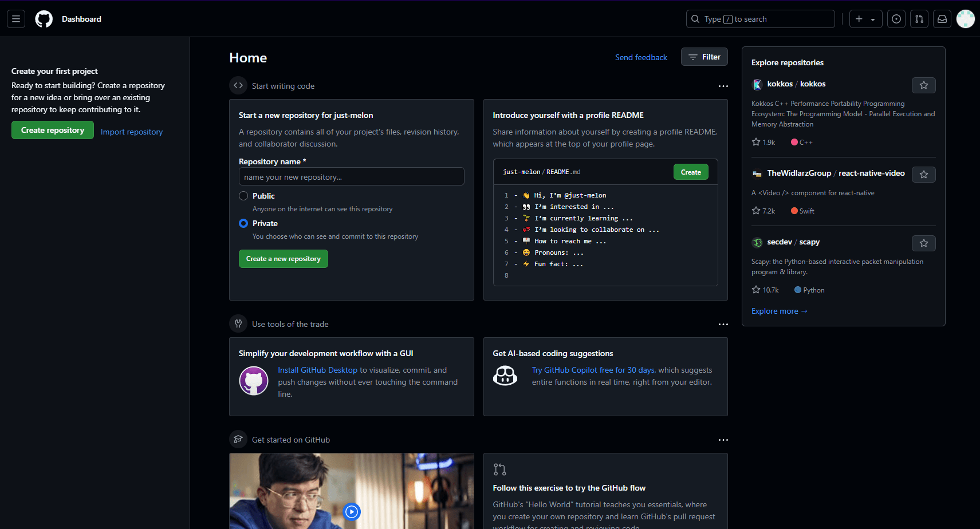The image size is (980, 529).
Task: Click the Swift language label
Action: 802,211
